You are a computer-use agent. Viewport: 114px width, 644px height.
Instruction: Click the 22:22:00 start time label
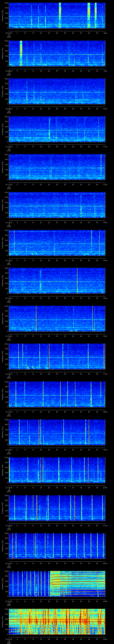tap(9, 601)
